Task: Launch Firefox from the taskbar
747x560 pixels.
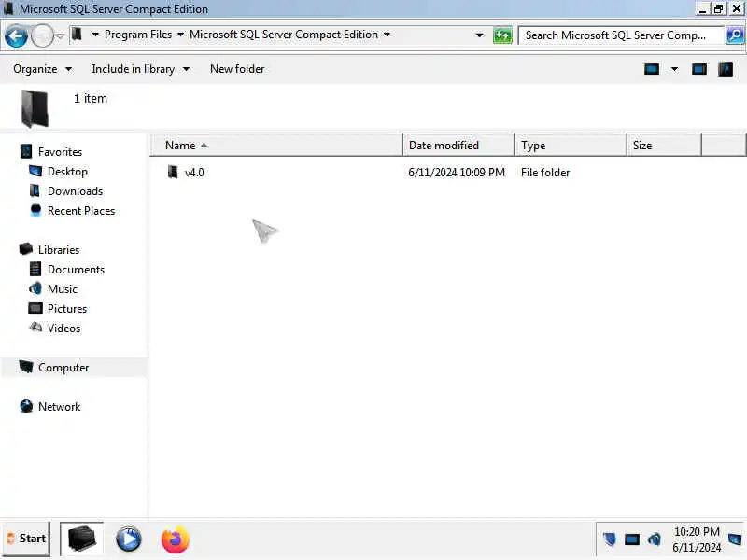Action: pyautogui.click(x=176, y=540)
